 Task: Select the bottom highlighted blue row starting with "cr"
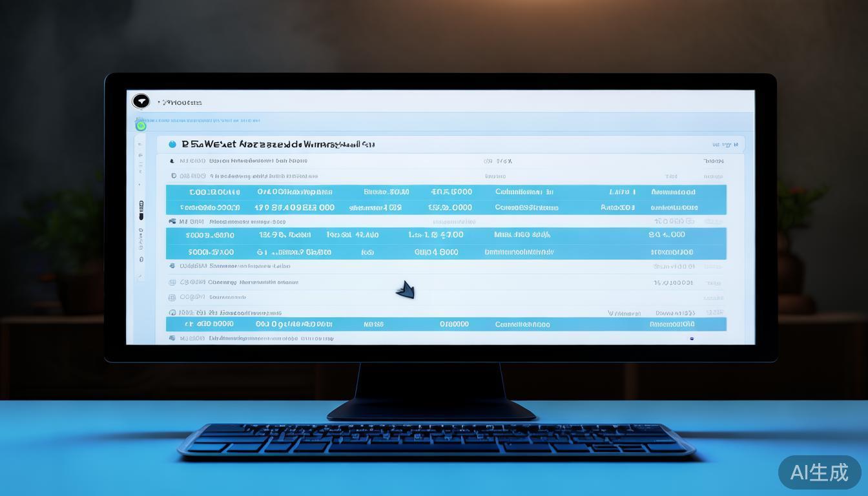click(x=446, y=324)
